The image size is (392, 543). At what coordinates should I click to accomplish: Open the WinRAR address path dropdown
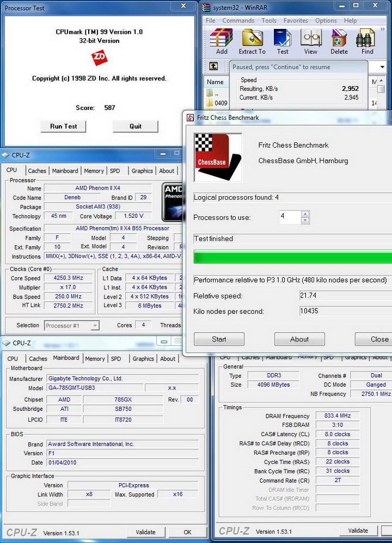click(382, 67)
